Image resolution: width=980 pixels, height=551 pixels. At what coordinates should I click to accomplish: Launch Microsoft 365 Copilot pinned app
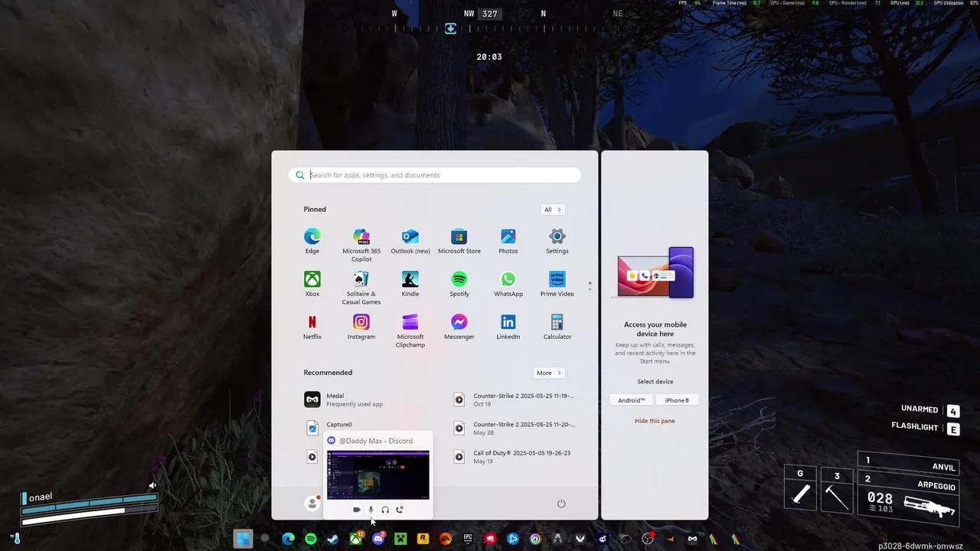[361, 245]
